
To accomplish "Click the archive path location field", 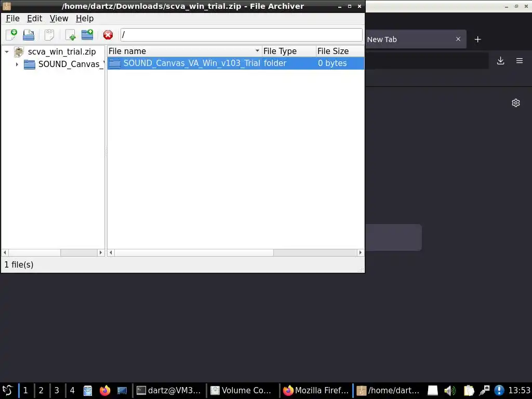I will point(241,35).
